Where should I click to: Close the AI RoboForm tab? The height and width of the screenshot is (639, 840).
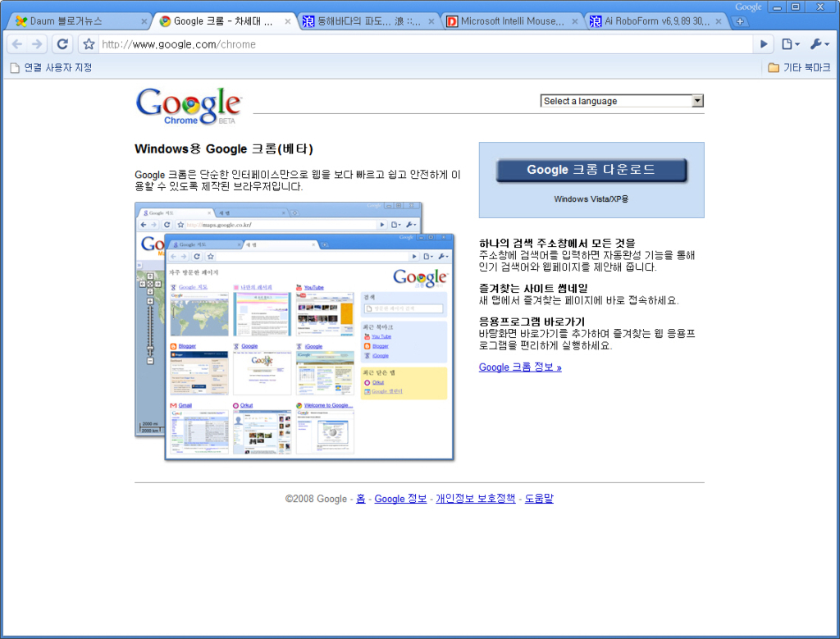[x=719, y=21]
